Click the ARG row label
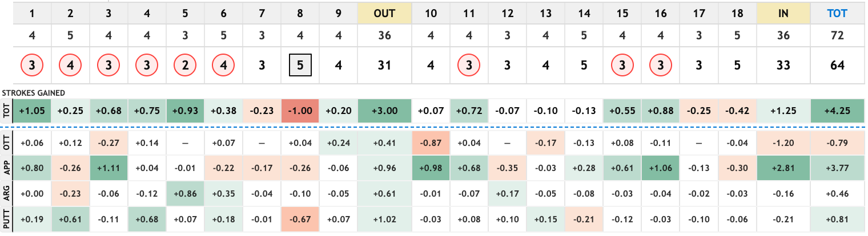 [x=6, y=194]
